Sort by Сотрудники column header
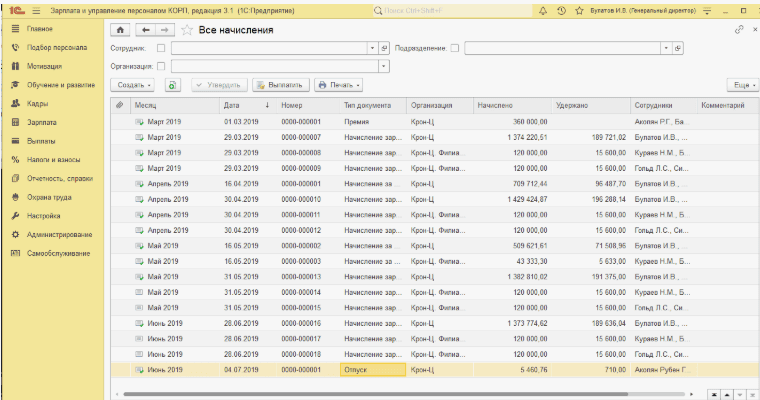The image size is (760, 400). pyautogui.click(x=664, y=105)
